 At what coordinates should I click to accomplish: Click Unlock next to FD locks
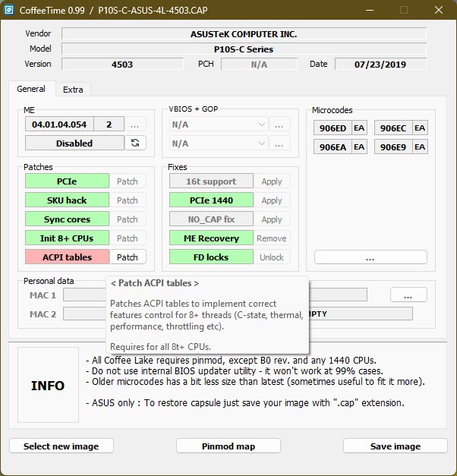tap(272, 257)
